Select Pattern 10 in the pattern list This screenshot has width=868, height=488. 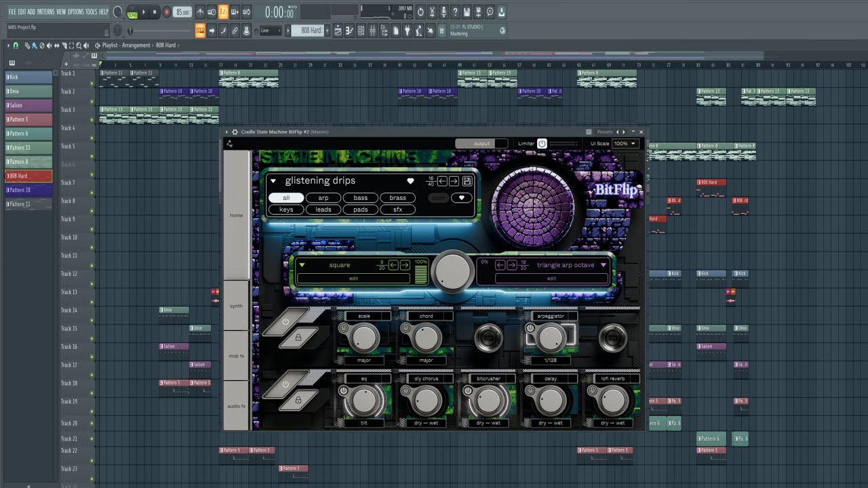28,190
